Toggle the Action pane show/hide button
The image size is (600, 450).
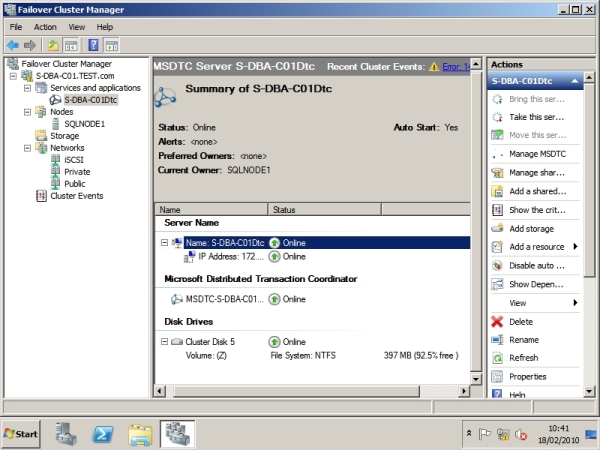[x=112, y=45]
